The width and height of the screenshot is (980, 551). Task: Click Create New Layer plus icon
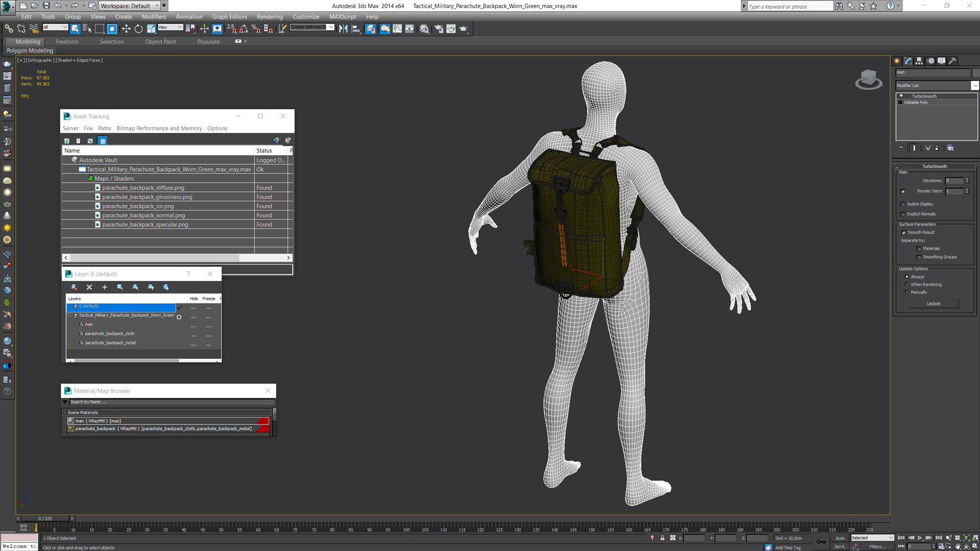click(105, 287)
